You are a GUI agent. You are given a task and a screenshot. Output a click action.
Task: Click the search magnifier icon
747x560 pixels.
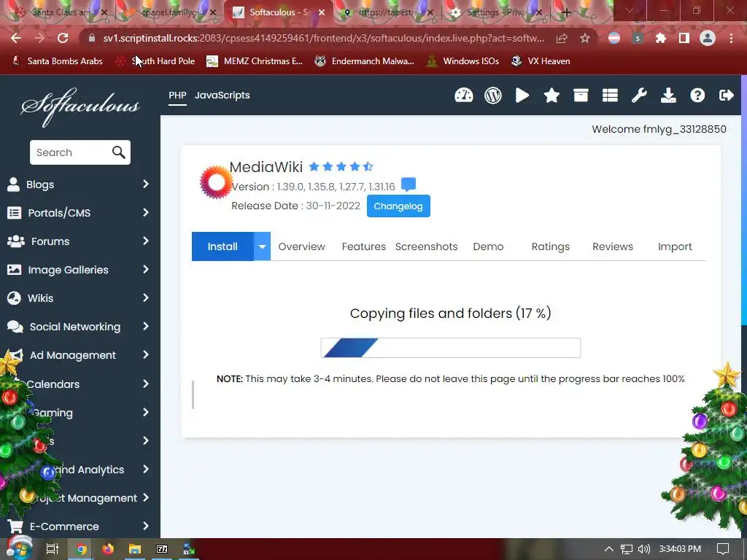(119, 152)
